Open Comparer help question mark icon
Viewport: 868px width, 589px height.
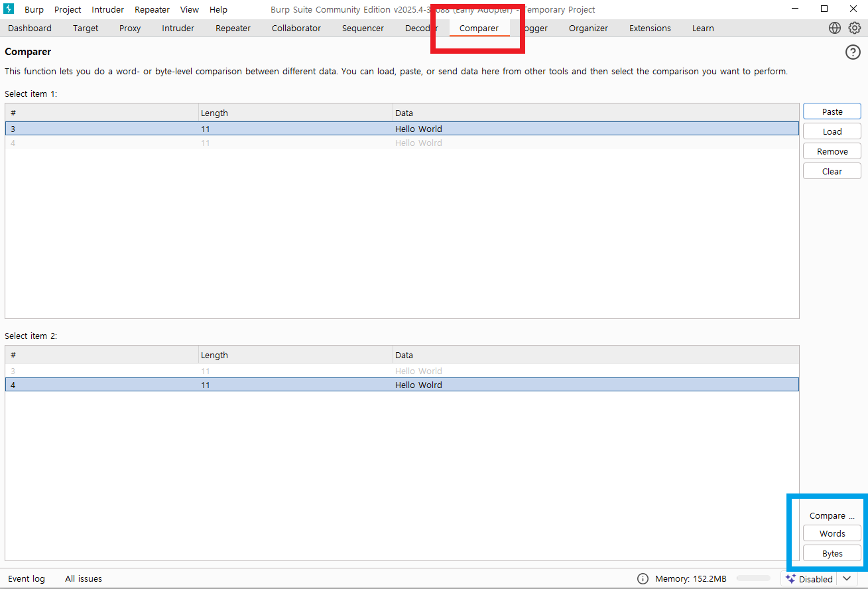(x=853, y=52)
